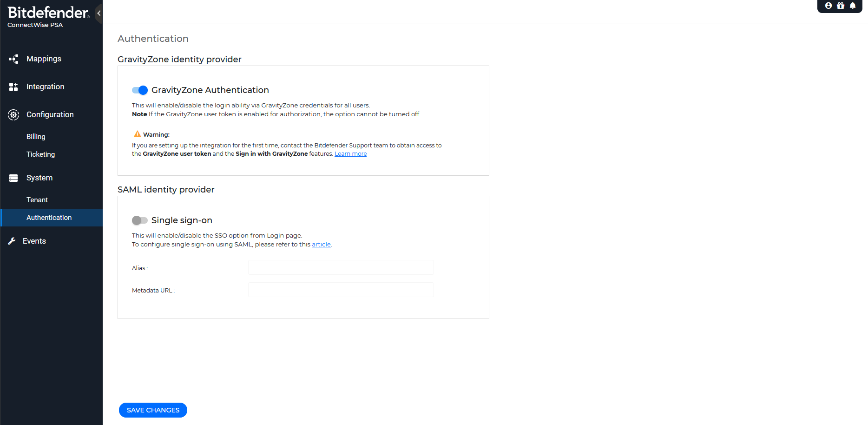This screenshot has height=425, width=868.
Task: Open the Events menu item
Action: pos(34,241)
